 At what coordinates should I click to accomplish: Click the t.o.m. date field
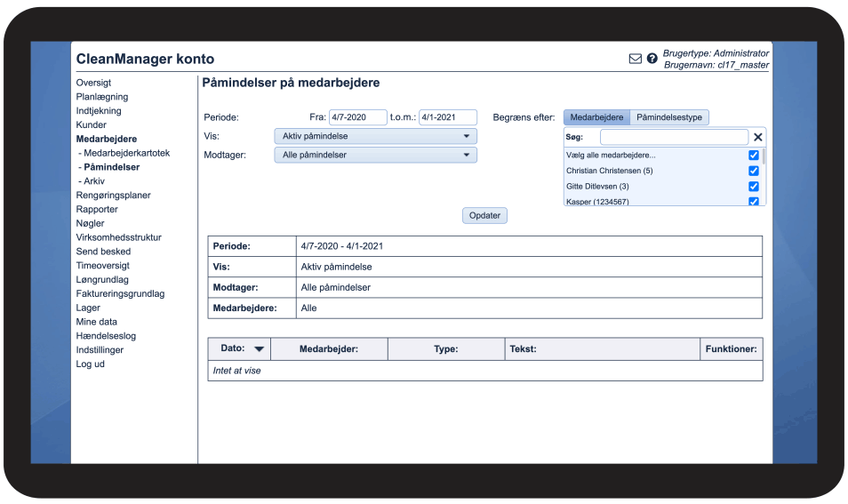[447, 117]
